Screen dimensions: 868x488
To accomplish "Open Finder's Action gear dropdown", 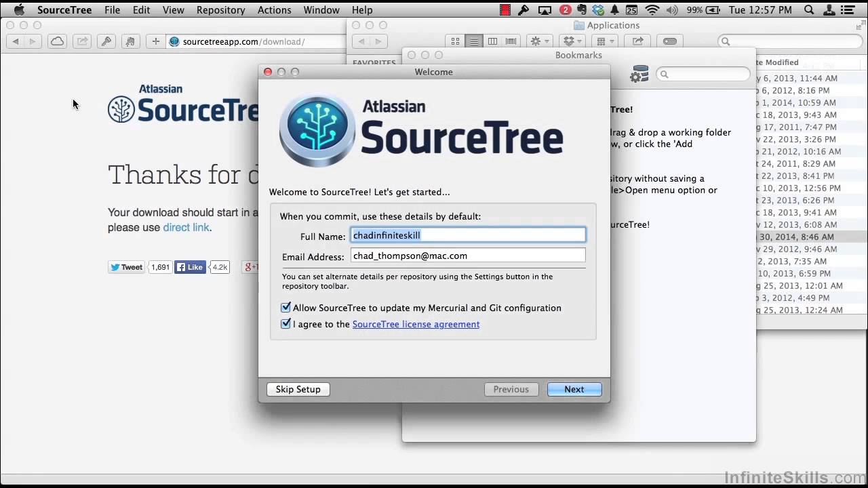I will pos(540,41).
